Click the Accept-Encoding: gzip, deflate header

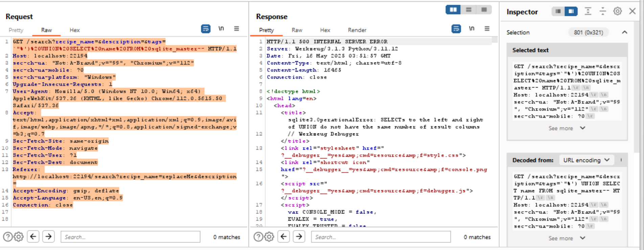[x=66, y=191]
